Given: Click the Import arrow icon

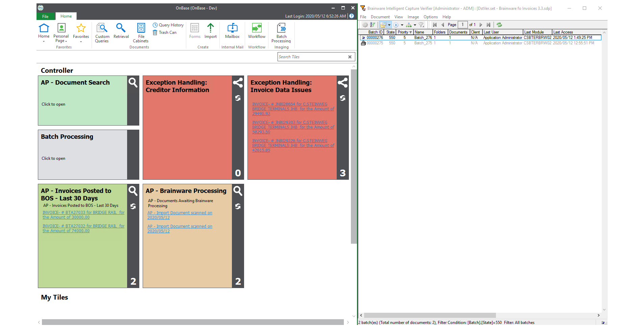Looking at the screenshot, I should click(211, 28).
